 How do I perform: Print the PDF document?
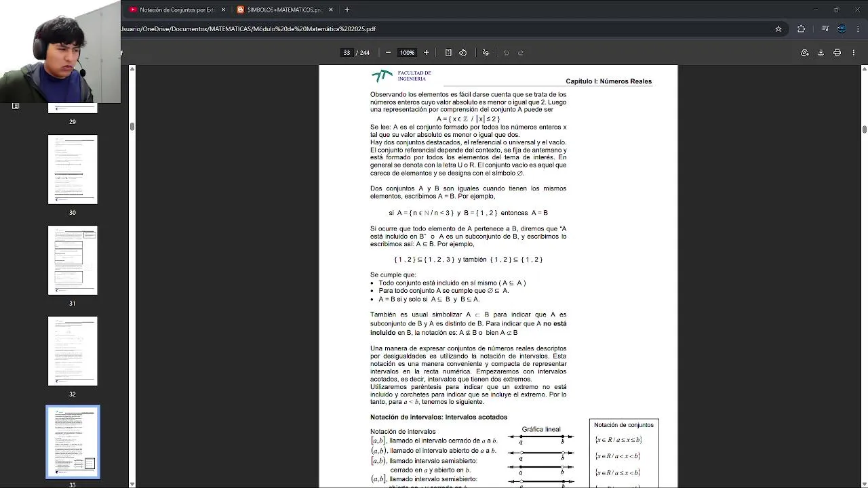[x=837, y=53]
